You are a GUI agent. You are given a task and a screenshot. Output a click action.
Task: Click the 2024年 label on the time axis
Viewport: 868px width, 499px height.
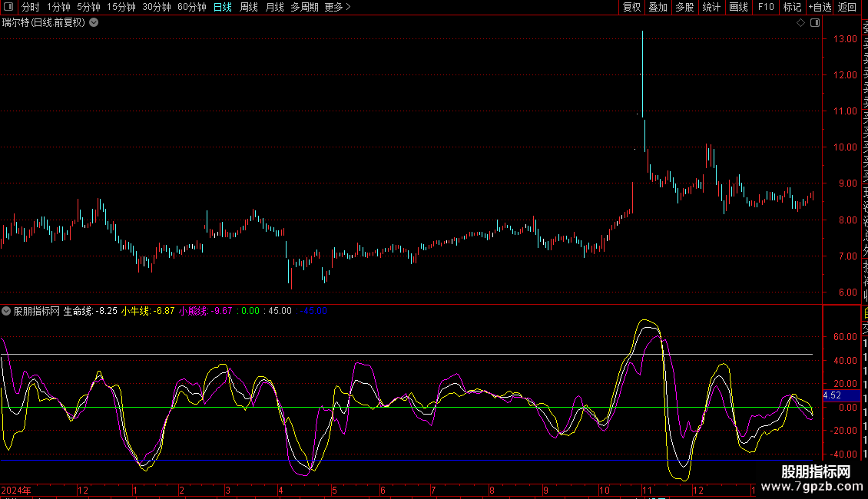coord(16,490)
